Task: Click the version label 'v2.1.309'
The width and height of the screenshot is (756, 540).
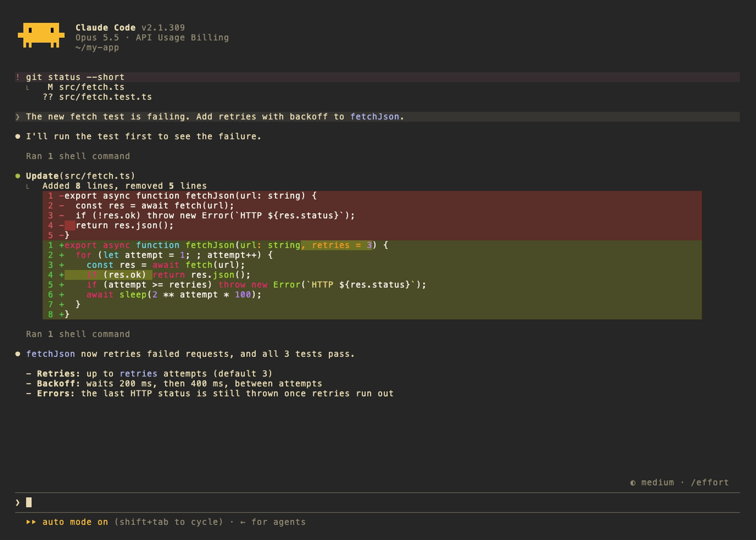Action: click(163, 28)
